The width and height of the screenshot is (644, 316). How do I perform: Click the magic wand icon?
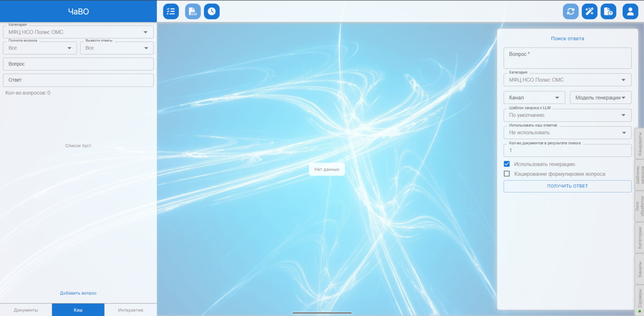590,11
